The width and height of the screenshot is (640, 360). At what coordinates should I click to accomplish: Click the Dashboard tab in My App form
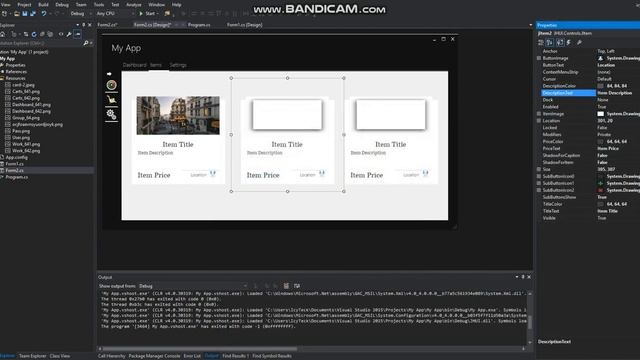[x=134, y=65]
